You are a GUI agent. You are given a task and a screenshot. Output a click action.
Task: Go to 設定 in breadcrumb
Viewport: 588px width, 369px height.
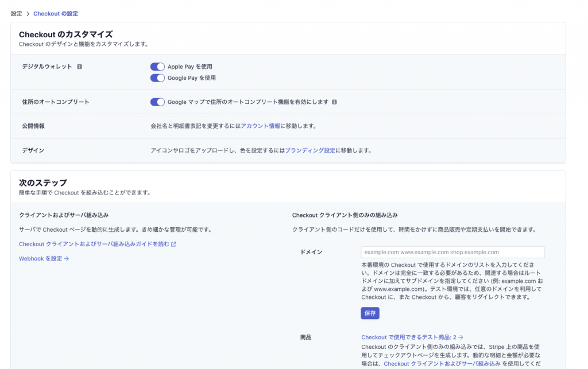(x=17, y=14)
